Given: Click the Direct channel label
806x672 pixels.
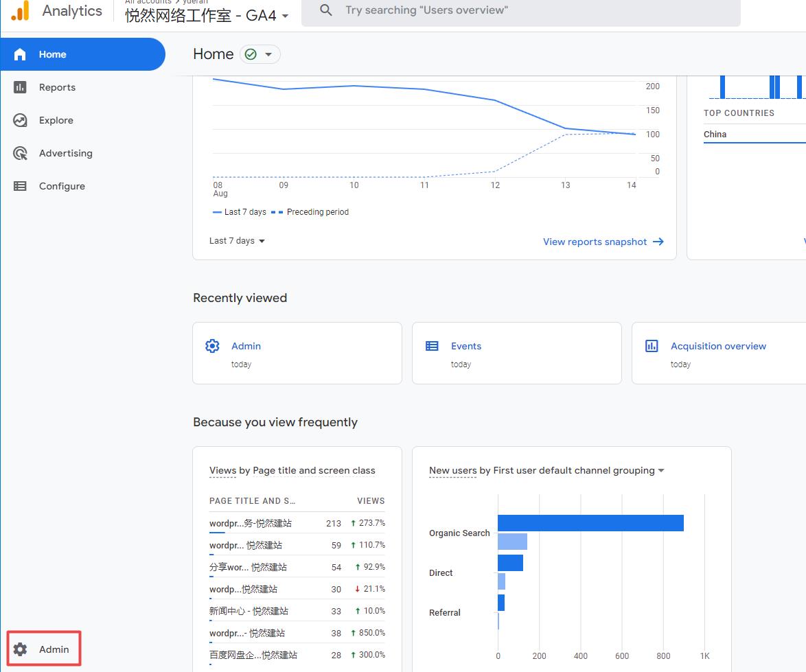Looking at the screenshot, I should [441, 573].
